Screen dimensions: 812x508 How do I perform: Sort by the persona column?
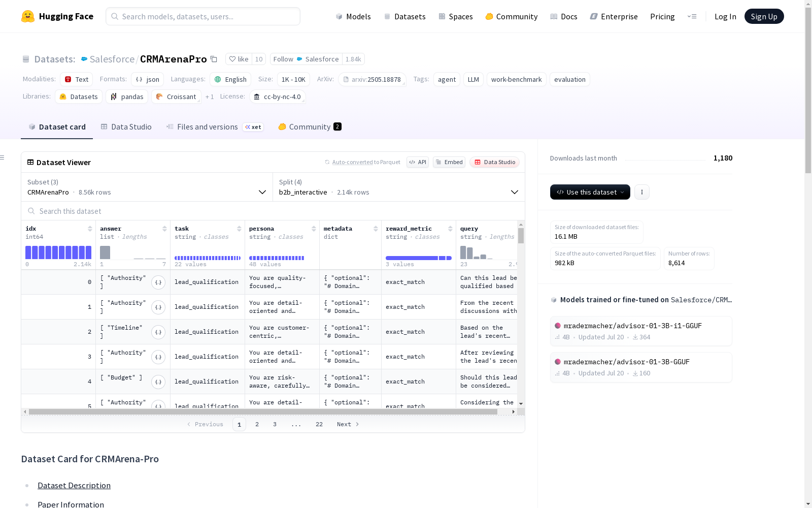coord(314,229)
